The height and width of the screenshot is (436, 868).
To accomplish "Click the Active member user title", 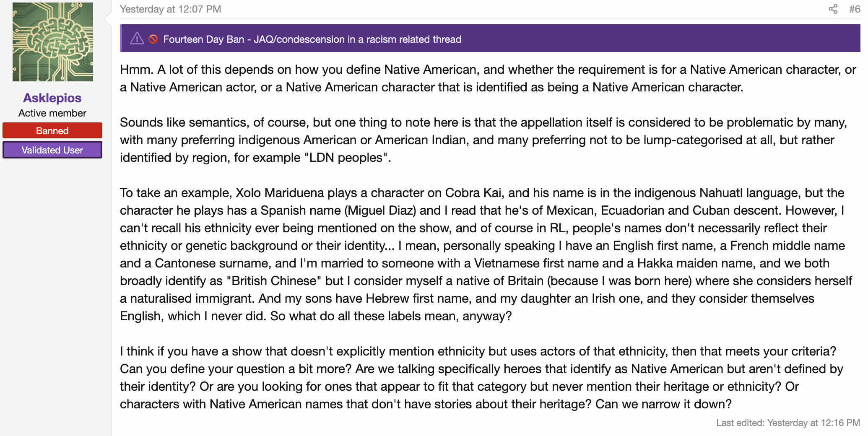I will point(52,113).
